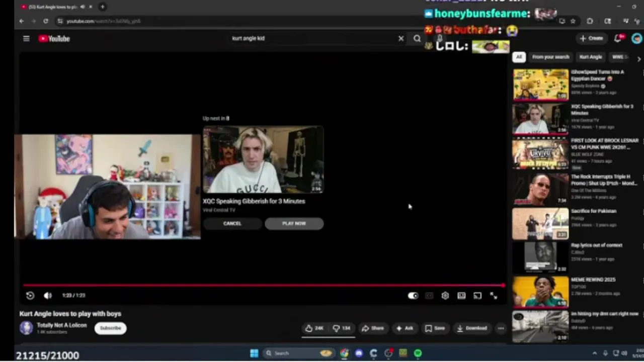The width and height of the screenshot is (644, 362).
Task: Select the 'All' filter chip
Action: pyautogui.click(x=519, y=57)
